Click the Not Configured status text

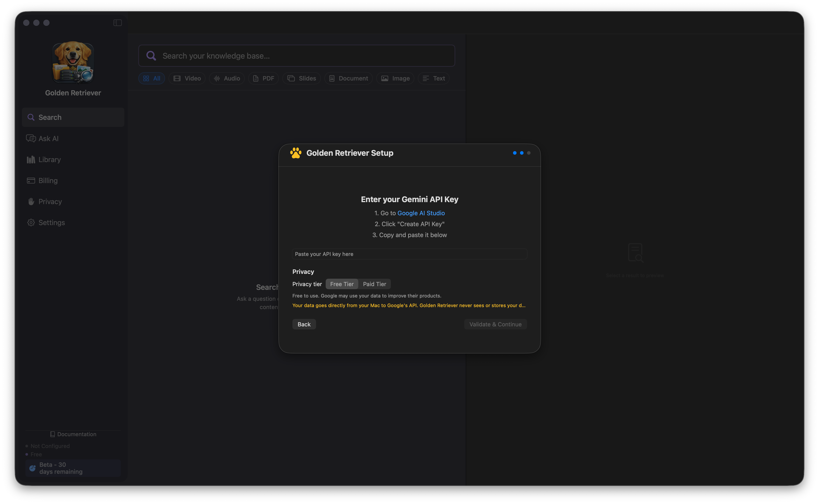pos(50,446)
